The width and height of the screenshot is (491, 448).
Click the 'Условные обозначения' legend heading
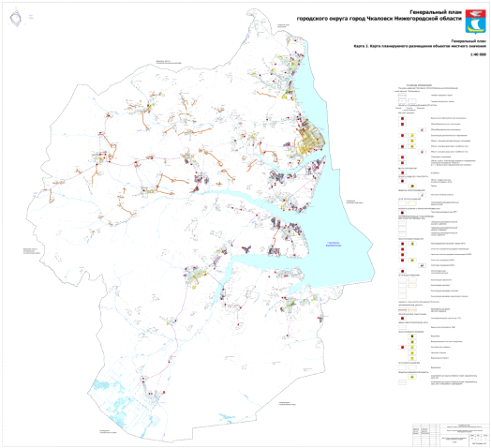tap(419, 85)
